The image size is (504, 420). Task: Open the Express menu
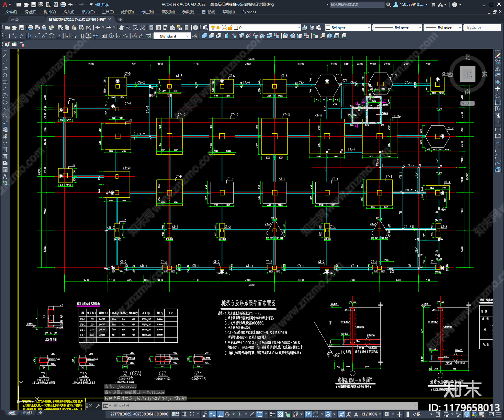(249, 12)
